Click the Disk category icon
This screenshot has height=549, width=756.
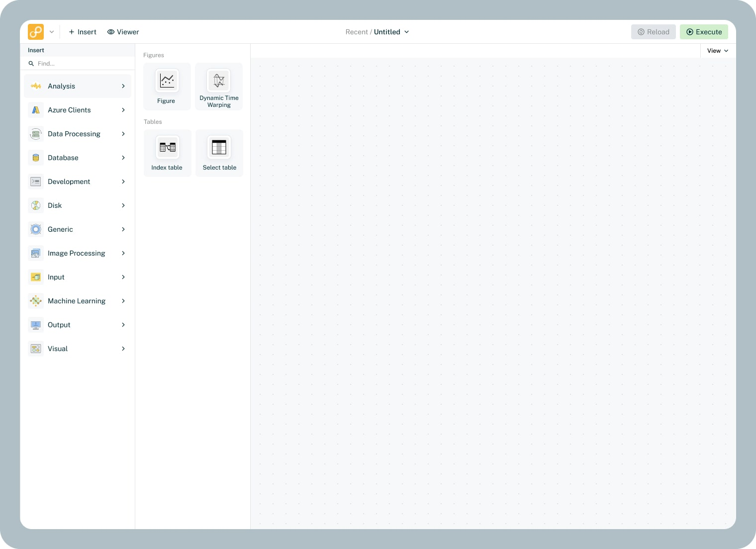[36, 205]
